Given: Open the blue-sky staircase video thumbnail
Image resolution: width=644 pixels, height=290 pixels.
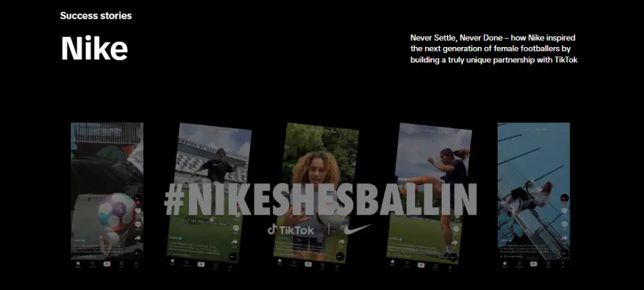Looking at the screenshot, I should coord(534,196).
